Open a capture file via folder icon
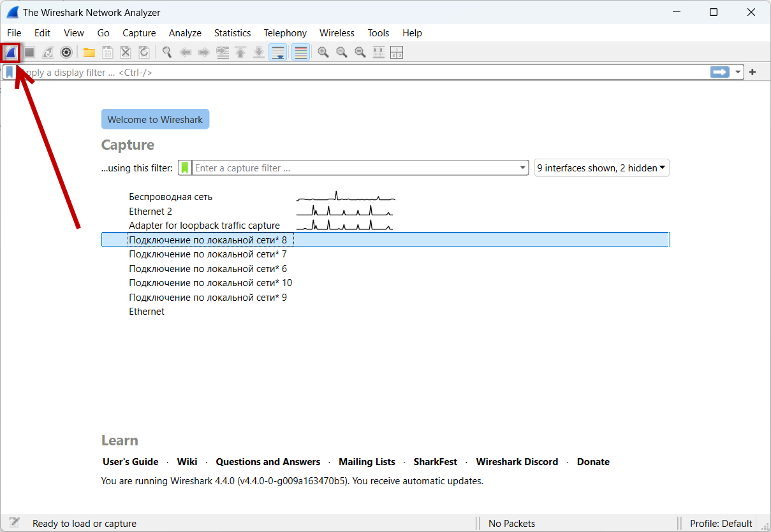This screenshot has width=771, height=532. coord(89,52)
